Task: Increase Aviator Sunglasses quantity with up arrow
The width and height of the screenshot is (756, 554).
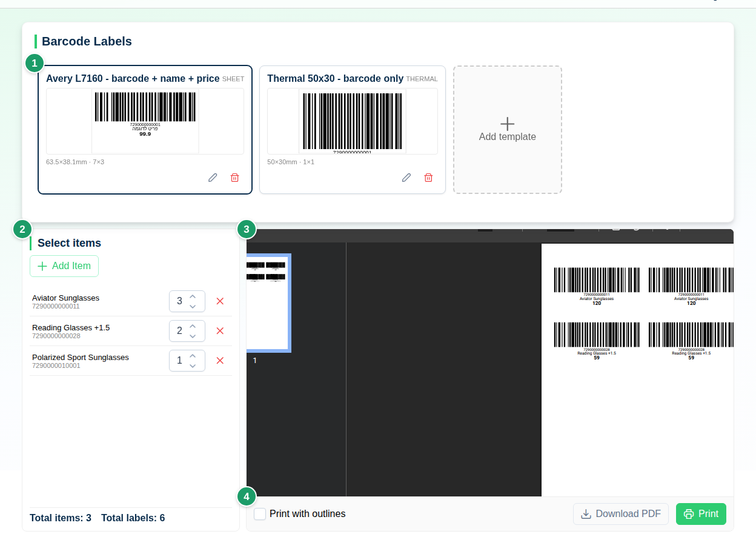Action: [x=193, y=296]
